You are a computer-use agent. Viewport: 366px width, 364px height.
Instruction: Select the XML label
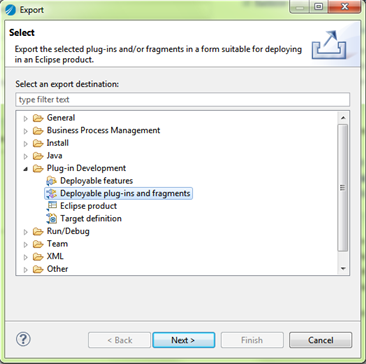(x=55, y=257)
